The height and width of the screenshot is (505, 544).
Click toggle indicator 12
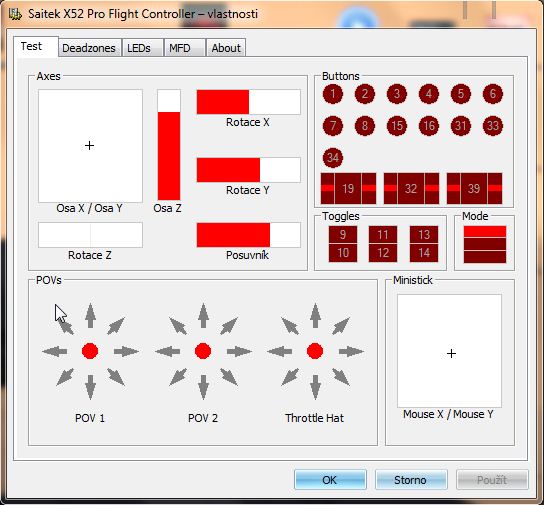pos(383,253)
